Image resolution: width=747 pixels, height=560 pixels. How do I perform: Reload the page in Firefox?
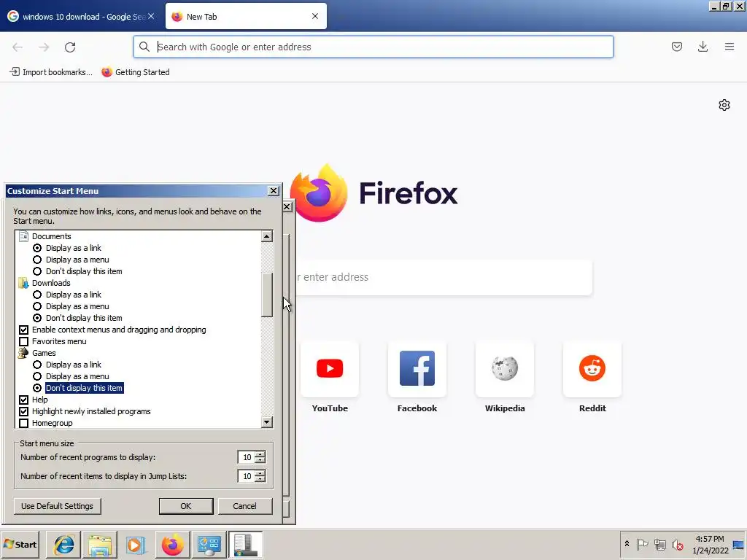pos(70,47)
